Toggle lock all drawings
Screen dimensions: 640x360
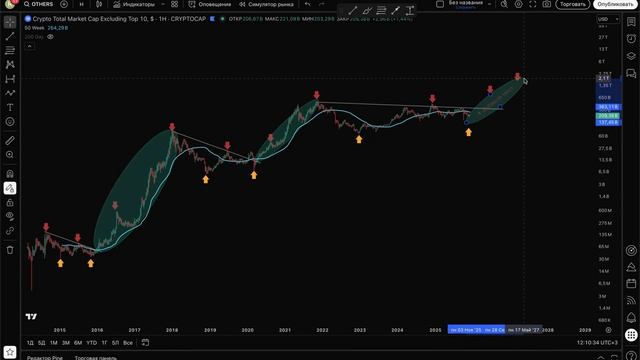[10, 202]
